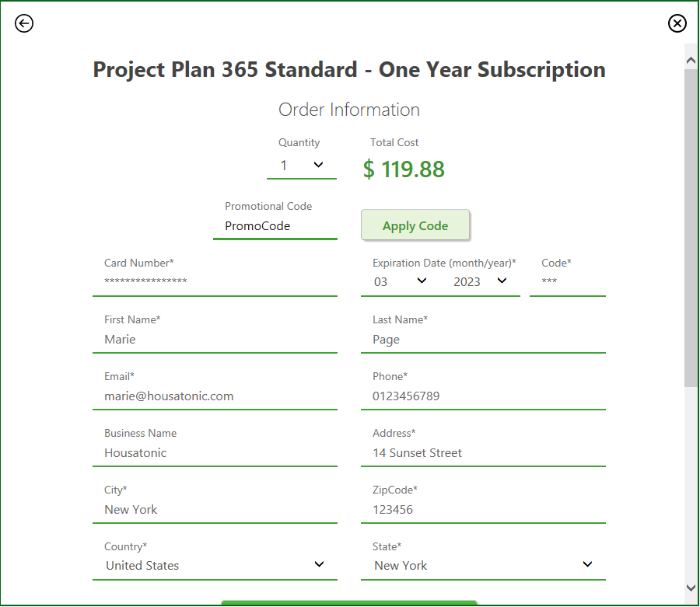Screen dimensions: 700x607
Task: Click the scrollbar up arrow
Action: [691, 60]
